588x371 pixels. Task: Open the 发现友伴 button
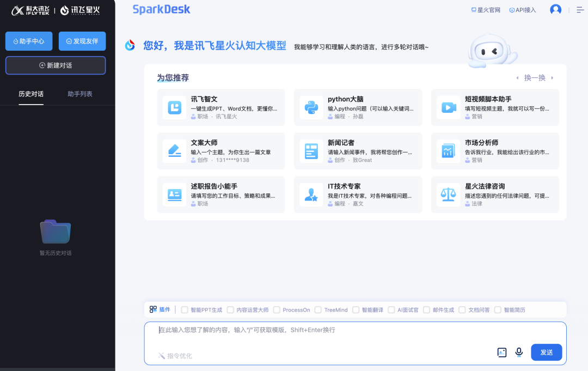pyautogui.click(x=82, y=41)
